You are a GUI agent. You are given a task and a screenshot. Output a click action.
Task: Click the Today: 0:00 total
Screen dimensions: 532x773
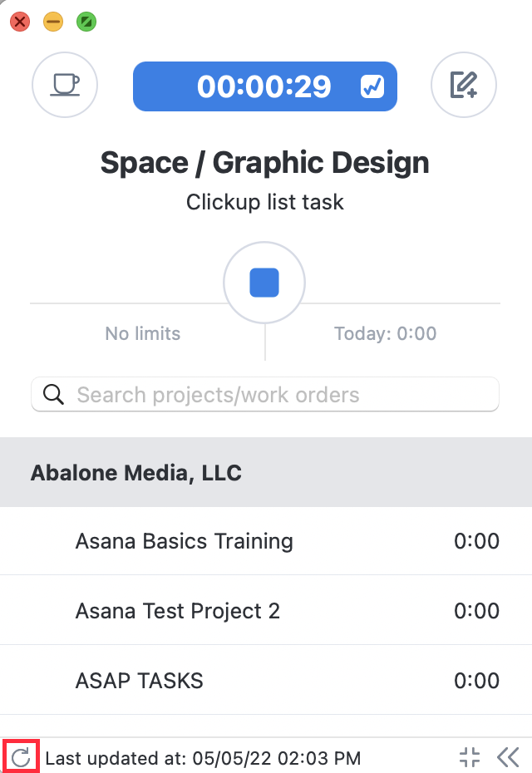[385, 334]
